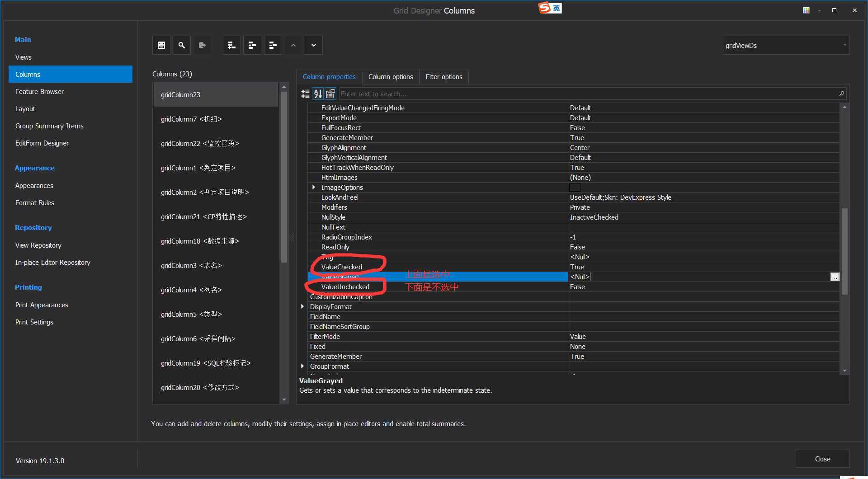This screenshot has height=479, width=868.
Task: Select gridColumn1 <判定项目> column
Action: (x=216, y=168)
